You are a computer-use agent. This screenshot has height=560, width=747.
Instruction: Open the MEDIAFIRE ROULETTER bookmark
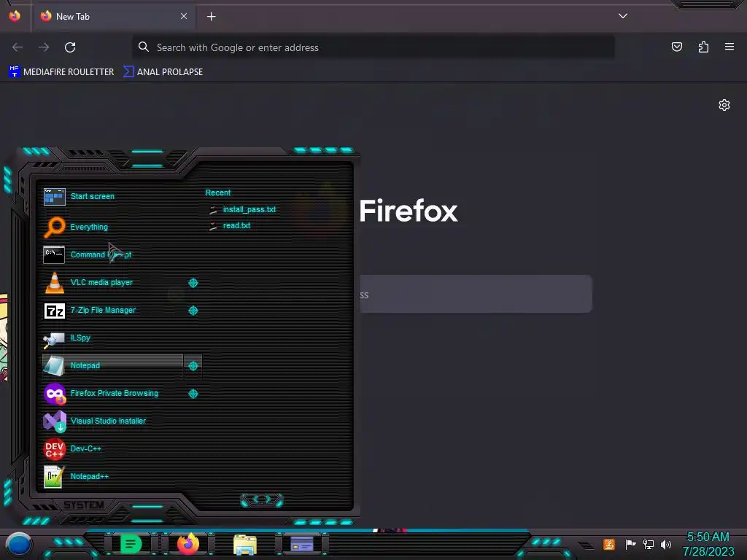61,72
